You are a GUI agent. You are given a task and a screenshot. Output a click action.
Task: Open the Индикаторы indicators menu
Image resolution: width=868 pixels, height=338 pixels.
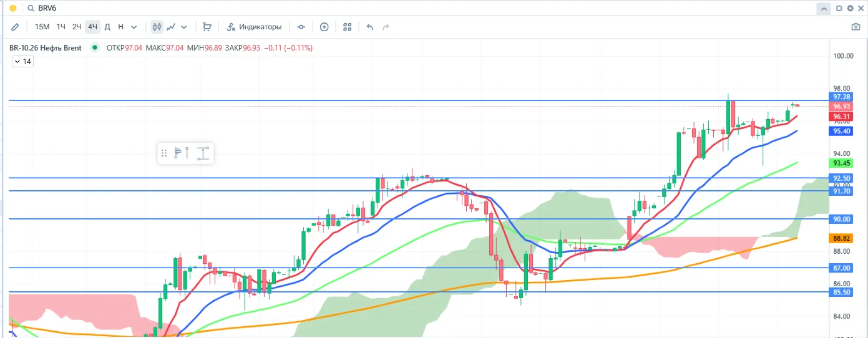pyautogui.click(x=254, y=27)
